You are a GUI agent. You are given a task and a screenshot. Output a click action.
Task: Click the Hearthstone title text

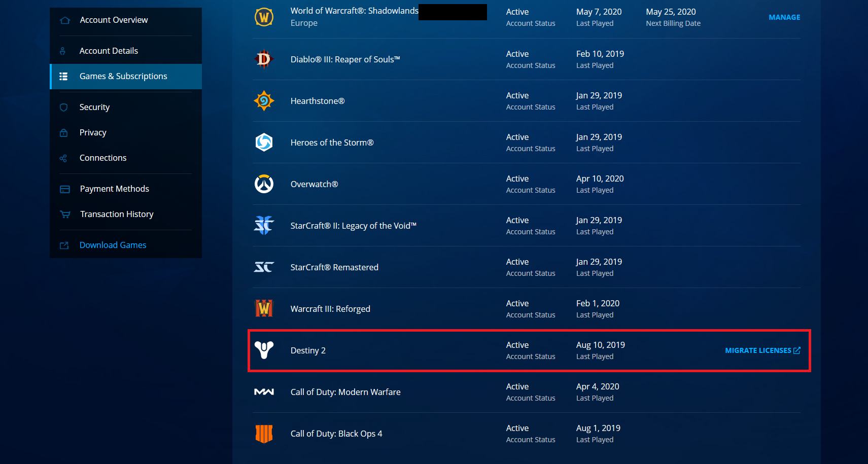pyautogui.click(x=318, y=101)
